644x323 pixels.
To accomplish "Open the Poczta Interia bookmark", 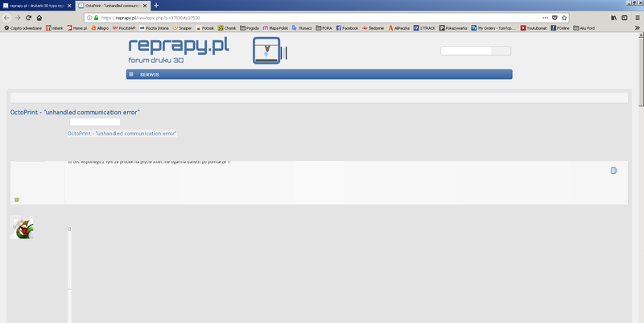I will point(154,28).
